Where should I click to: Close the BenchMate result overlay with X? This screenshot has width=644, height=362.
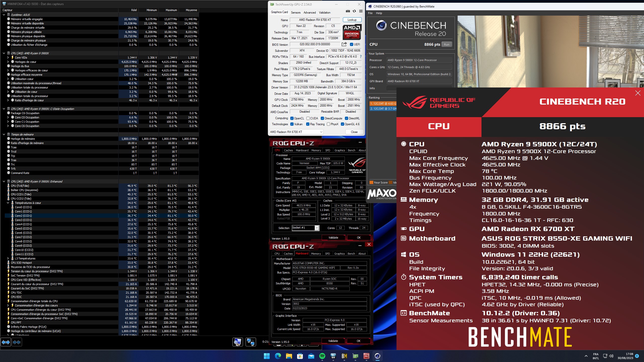click(638, 93)
